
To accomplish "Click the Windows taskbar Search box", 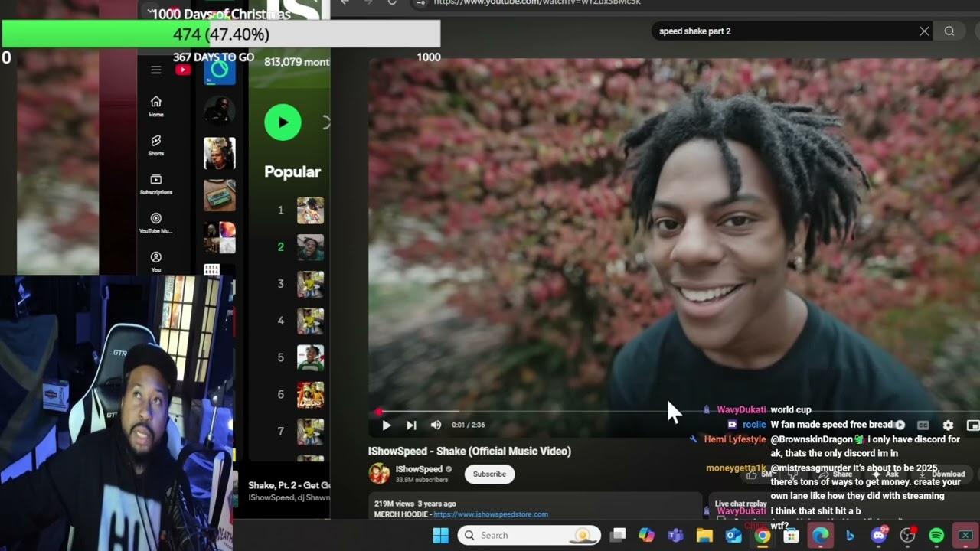I will coord(528,535).
